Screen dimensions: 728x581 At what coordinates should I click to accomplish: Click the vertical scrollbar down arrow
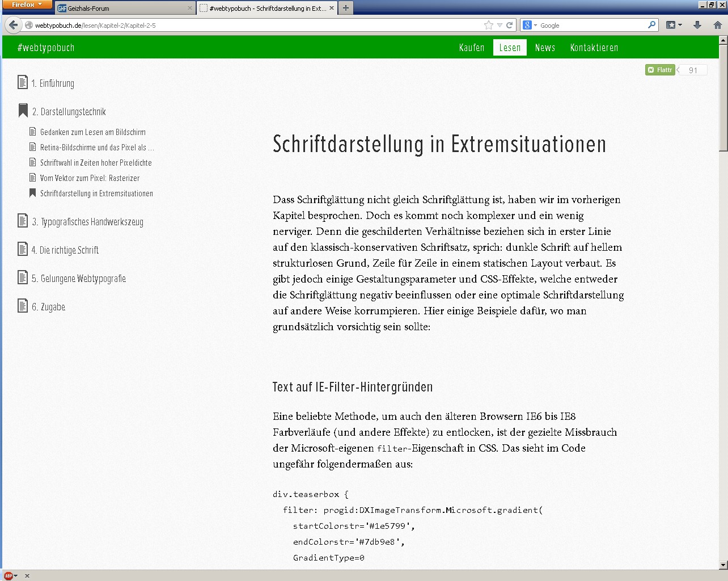tap(723, 565)
